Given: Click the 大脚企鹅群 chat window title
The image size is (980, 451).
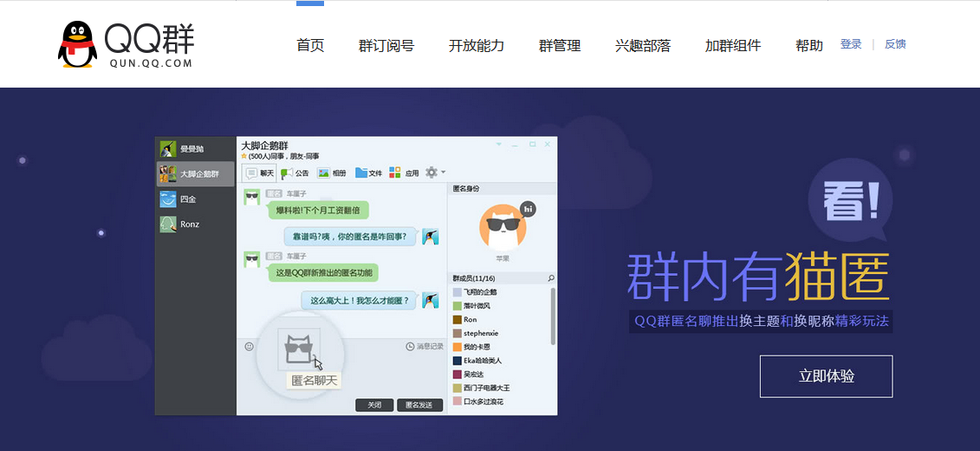Looking at the screenshot, I should point(265,145).
